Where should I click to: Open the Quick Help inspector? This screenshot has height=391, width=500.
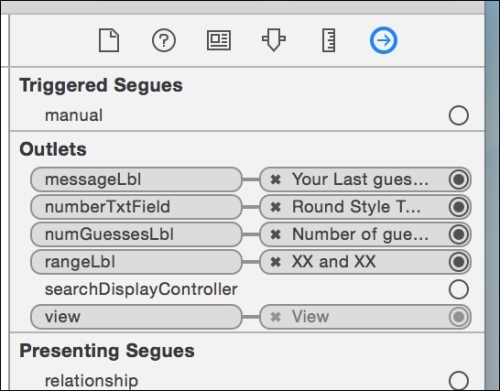(x=164, y=40)
